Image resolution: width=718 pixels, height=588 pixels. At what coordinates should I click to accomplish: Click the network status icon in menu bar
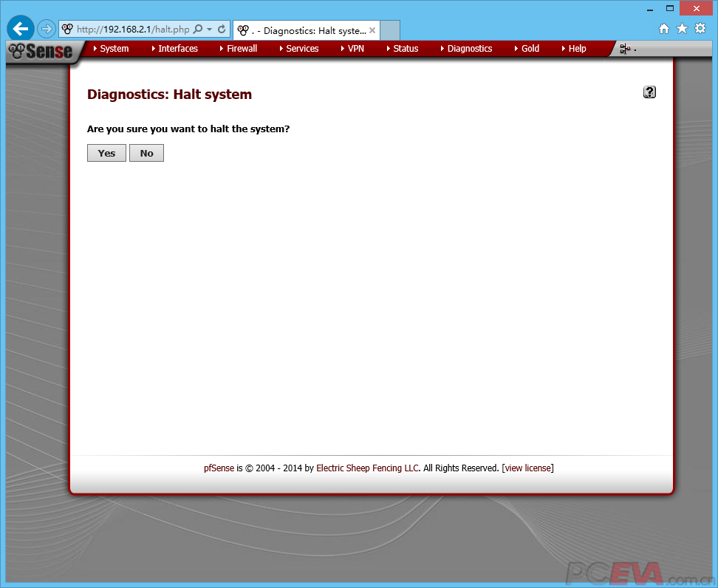(625, 49)
